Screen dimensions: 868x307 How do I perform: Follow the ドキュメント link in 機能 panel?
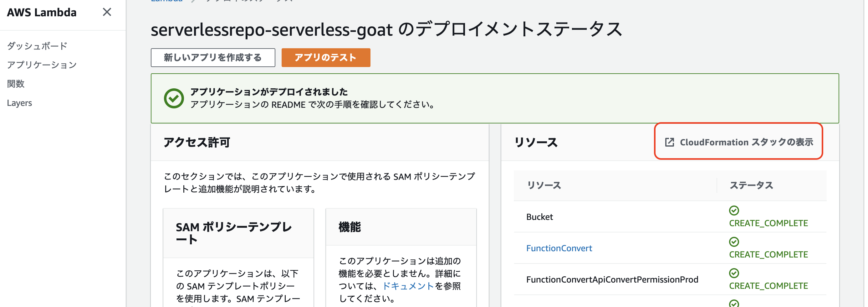coord(408,286)
